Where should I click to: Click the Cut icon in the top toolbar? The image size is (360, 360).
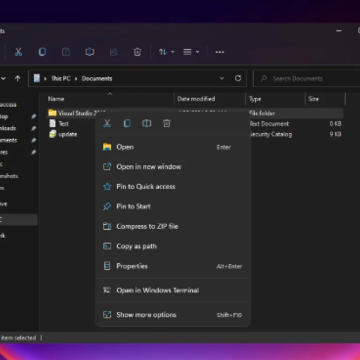pyautogui.click(x=18, y=52)
